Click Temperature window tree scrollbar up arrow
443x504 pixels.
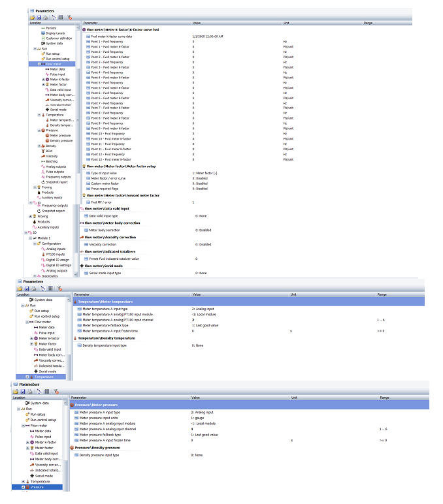(68, 300)
